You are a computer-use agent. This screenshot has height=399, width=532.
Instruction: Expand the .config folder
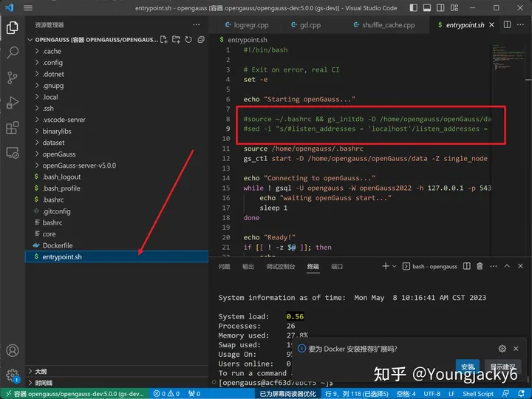point(117,62)
